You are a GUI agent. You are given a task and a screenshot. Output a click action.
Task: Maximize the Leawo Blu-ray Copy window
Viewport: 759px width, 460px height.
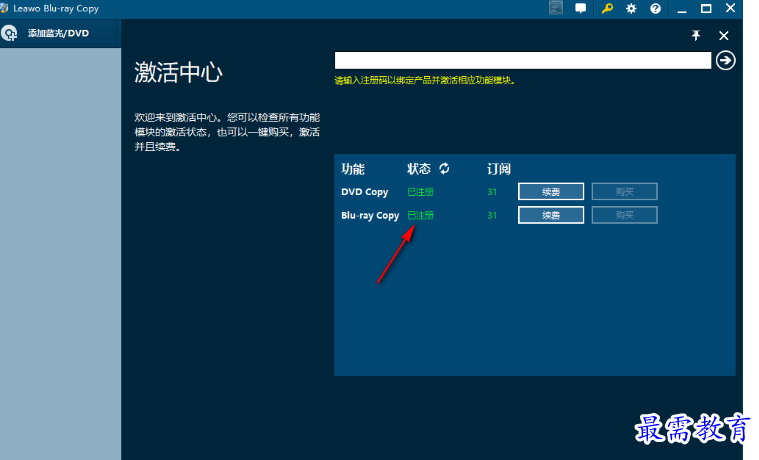point(706,9)
